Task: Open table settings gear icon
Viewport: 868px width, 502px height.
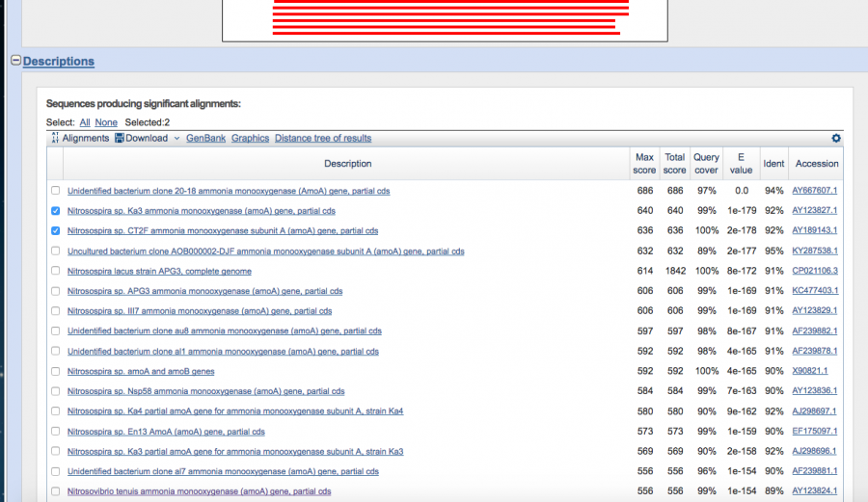Action: click(836, 138)
